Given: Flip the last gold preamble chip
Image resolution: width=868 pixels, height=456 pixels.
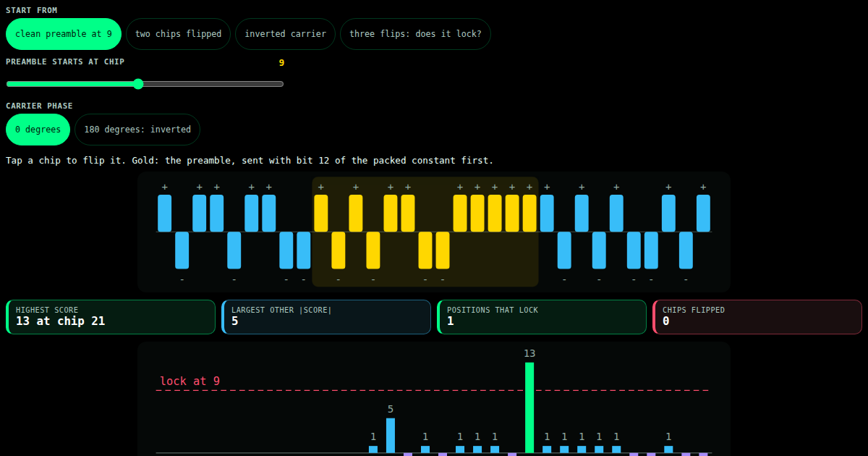Looking at the screenshot, I should [x=529, y=213].
